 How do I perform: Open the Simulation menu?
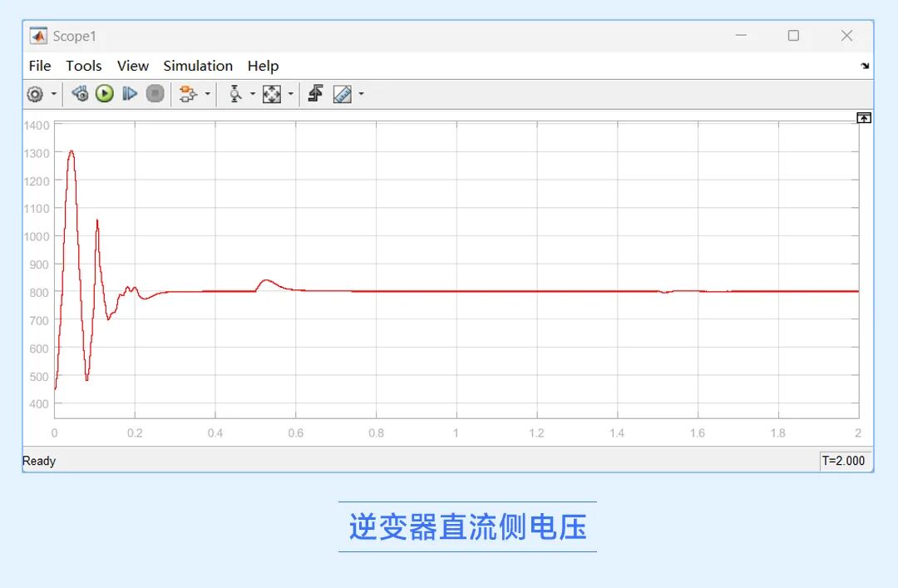[x=198, y=66]
